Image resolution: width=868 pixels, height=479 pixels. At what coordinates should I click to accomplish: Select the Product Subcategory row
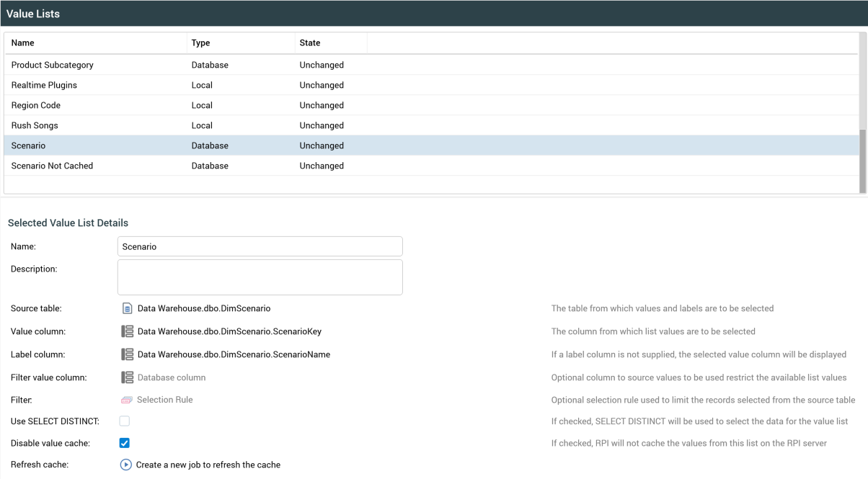click(53, 65)
